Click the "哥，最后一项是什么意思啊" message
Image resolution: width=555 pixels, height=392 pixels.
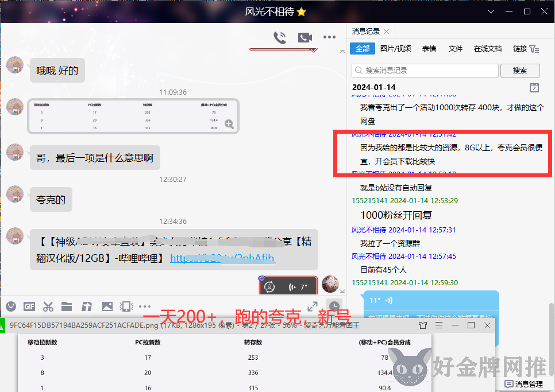click(95, 158)
